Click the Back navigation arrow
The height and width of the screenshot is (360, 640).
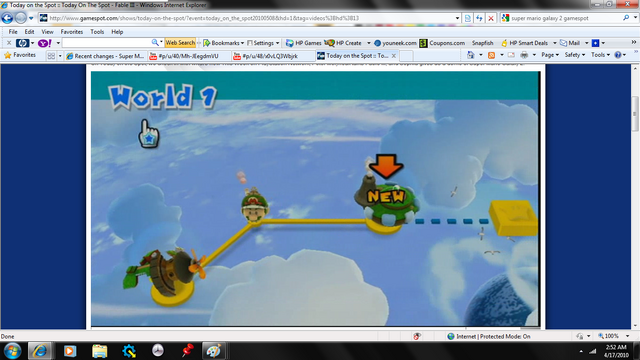(x=7, y=18)
